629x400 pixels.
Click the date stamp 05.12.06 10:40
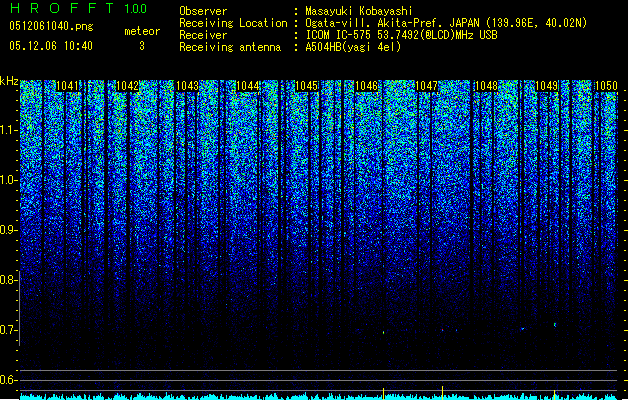pyautogui.click(x=51, y=46)
